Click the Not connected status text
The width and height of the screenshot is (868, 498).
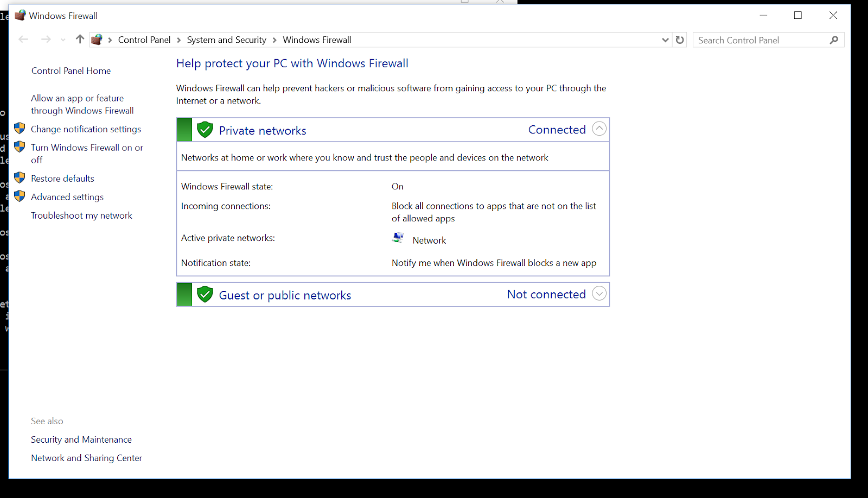point(546,295)
